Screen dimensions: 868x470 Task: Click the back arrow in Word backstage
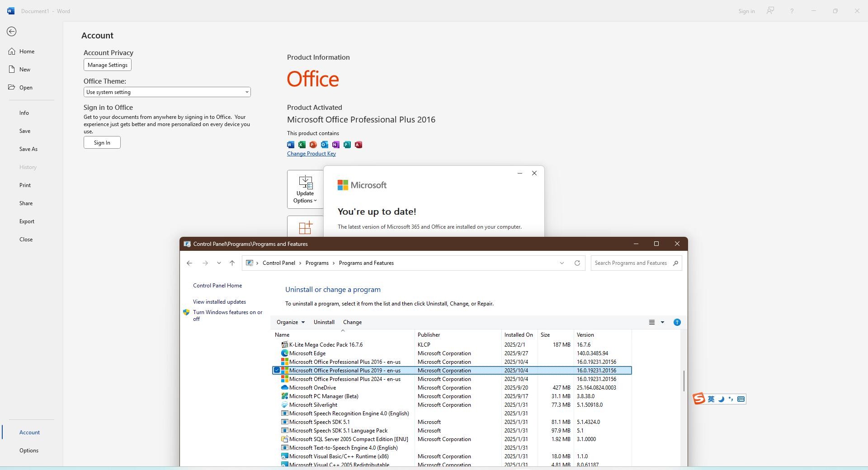tap(12, 32)
